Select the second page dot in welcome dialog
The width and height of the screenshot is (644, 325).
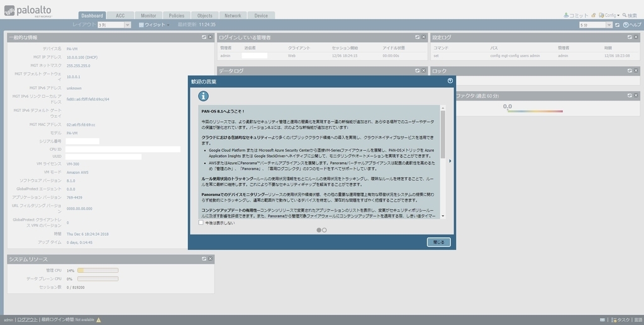(325, 230)
